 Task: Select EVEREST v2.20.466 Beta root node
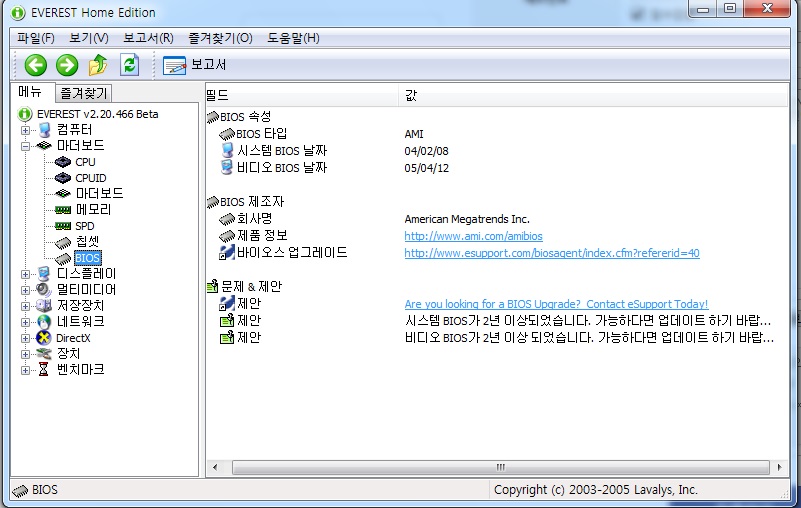point(98,114)
